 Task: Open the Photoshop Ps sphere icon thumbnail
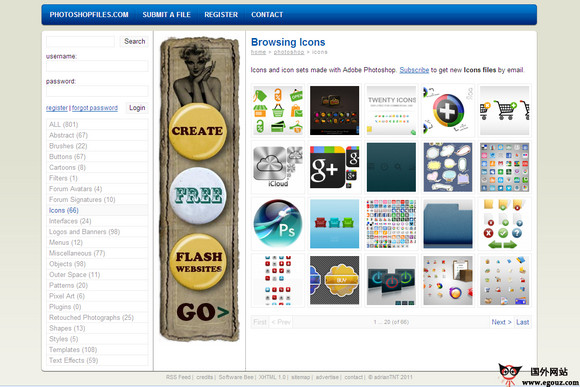tap(278, 224)
